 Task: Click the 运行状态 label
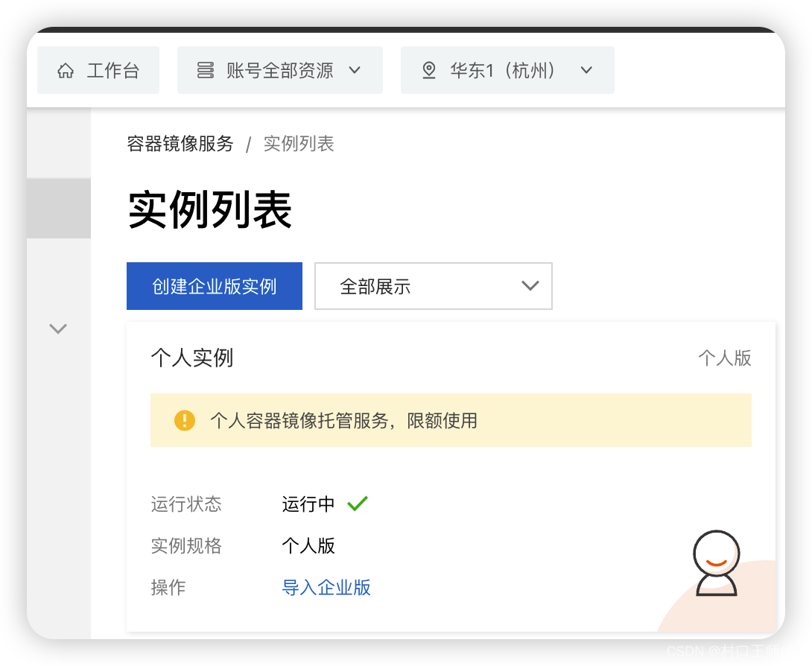[186, 504]
